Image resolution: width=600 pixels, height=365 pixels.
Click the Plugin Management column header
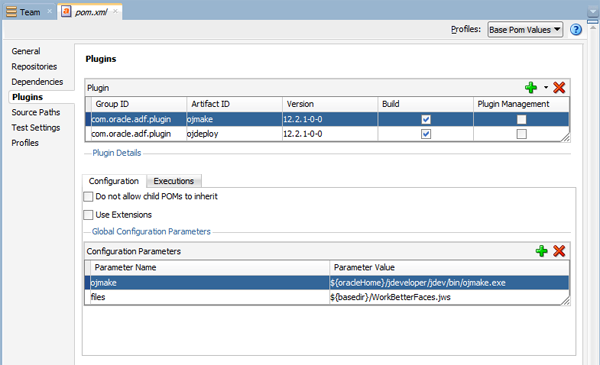[522, 104]
